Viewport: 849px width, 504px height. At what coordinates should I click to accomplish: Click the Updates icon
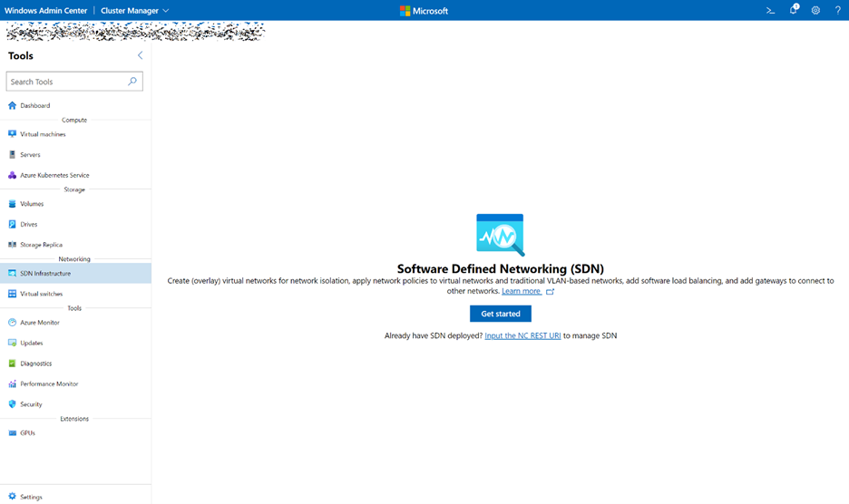12,343
